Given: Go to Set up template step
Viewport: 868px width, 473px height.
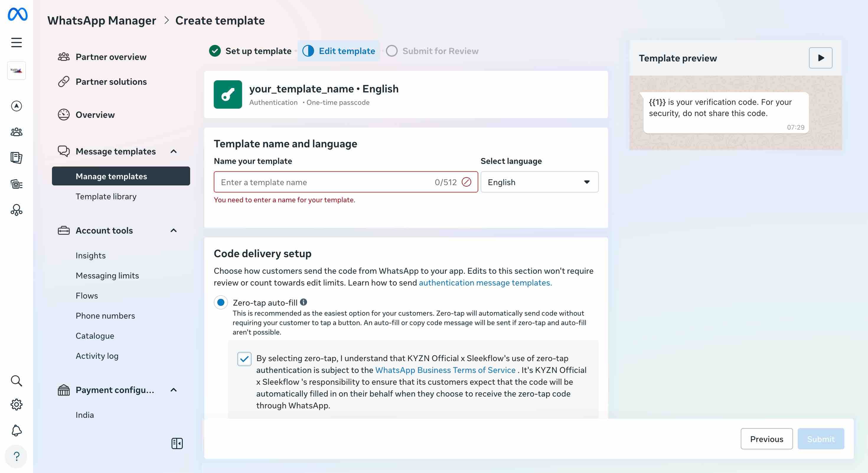Looking at the screenshot, I should pyautogui.click(x=251, y=51).
